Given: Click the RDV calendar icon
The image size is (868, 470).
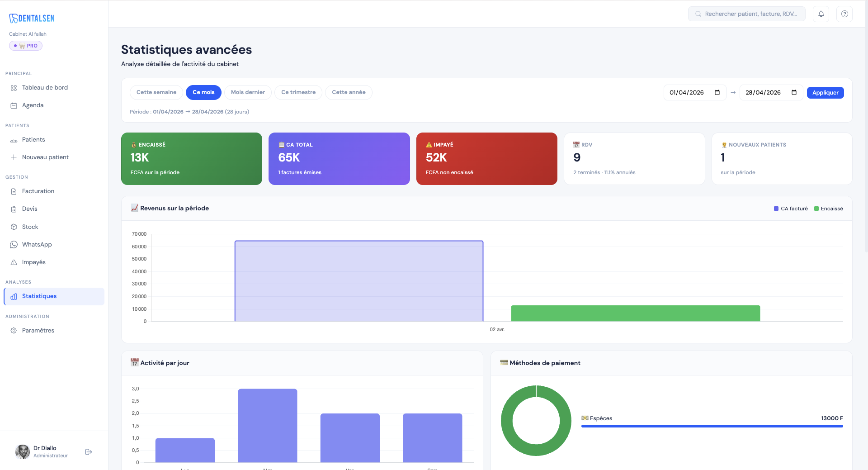Looking at the screenshot, I should (x=576, y=145).
